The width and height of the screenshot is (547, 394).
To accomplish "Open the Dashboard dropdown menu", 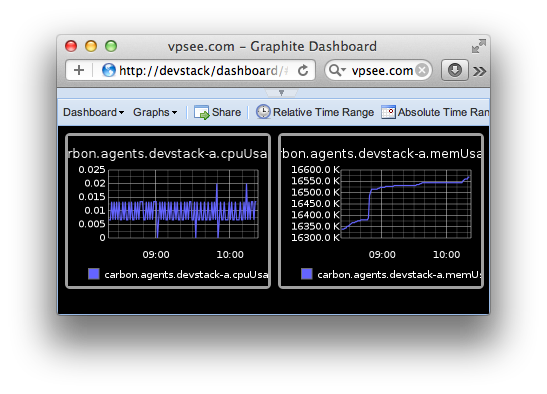I will (x=93, y=112).
